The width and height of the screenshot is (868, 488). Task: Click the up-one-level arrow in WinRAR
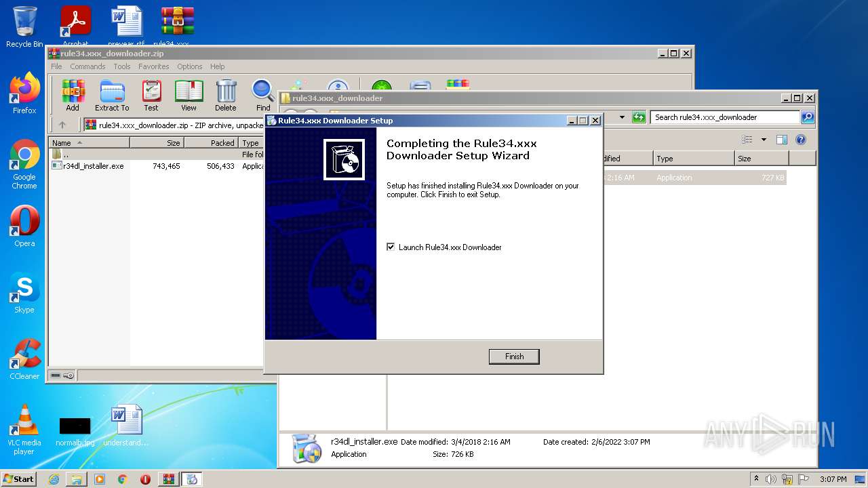tap(62, 125)
